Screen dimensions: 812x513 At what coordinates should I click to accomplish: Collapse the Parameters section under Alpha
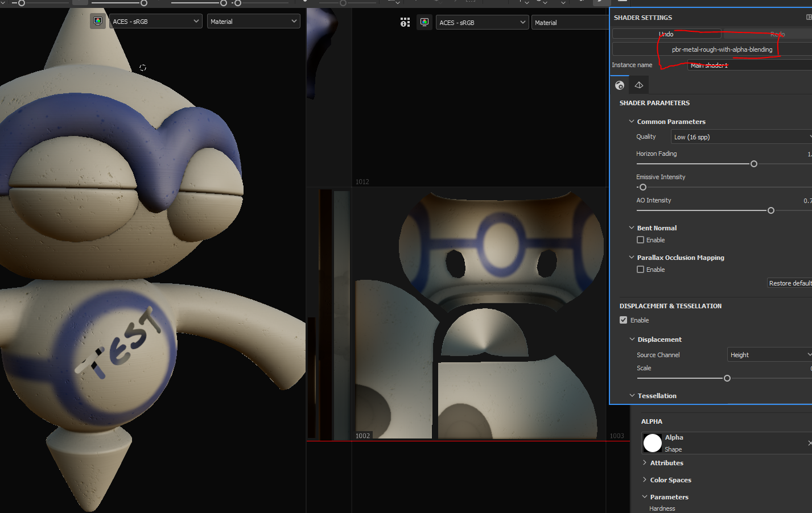point(645,497)
